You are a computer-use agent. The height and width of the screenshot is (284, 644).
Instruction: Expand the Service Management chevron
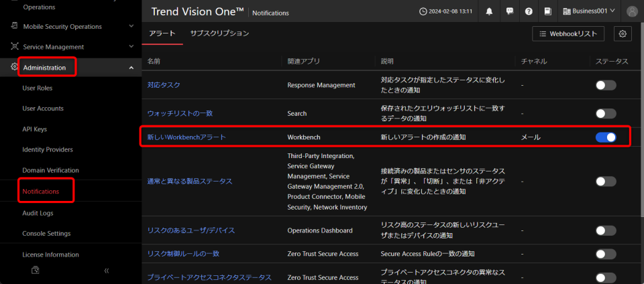tap(131, 46)
